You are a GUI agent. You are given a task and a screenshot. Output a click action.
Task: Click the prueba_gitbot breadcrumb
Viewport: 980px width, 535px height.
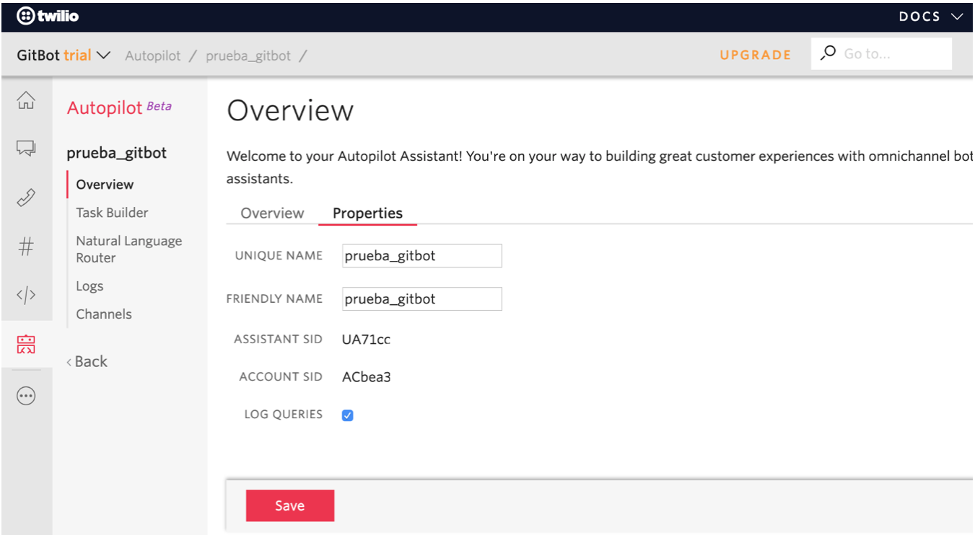(x=248, y=56)
